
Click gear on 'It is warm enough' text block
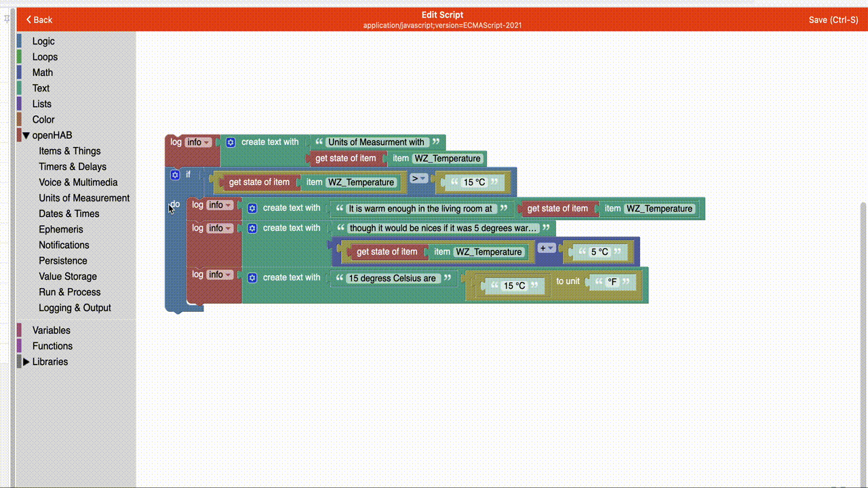tap(252, 209)
